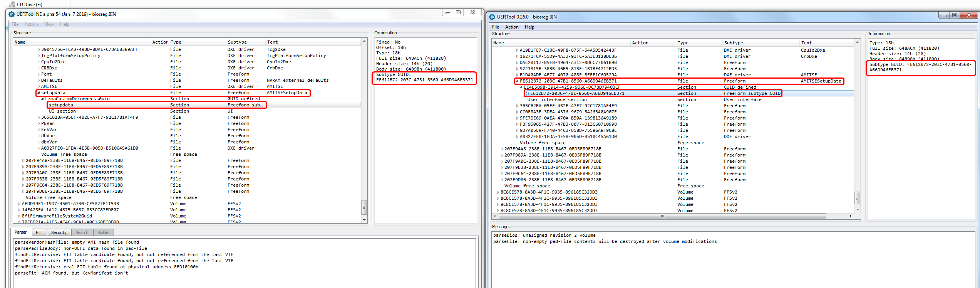Image resolution: width=980 pixels, height=288 pixels.
Task: Collapse the setupdata File node
Action: (39, 93)
